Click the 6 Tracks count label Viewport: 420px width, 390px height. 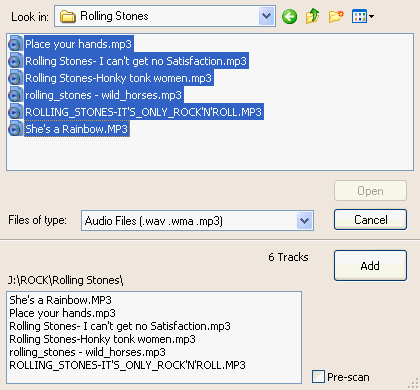tap(288, 257)
